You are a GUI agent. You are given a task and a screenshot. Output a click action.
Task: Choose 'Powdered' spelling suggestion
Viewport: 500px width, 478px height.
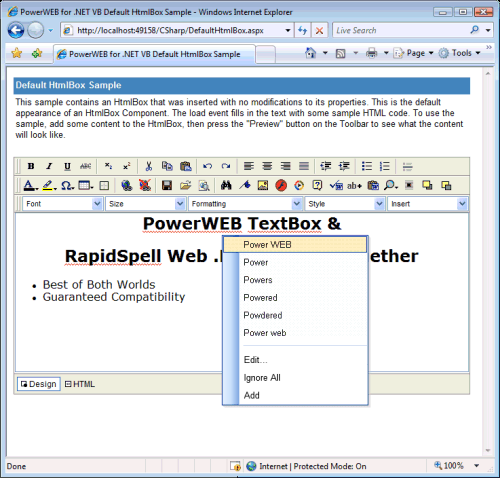point(295,315)
